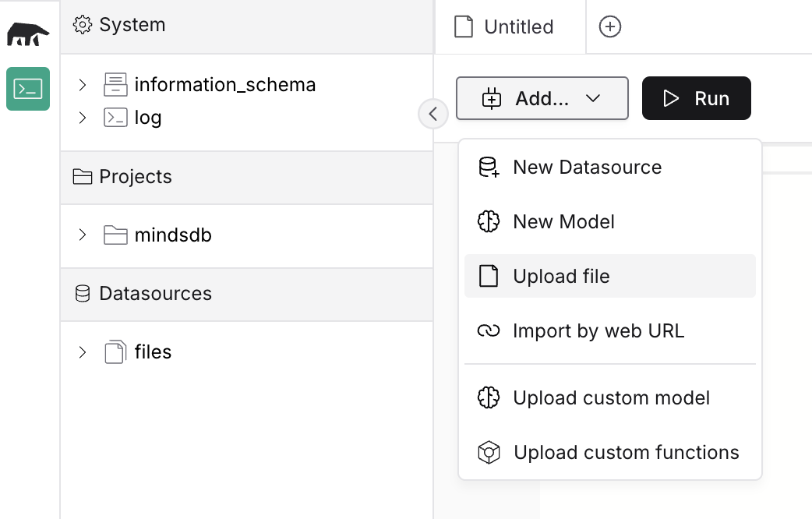812x519 pixels.
Task: Expand the files datasource node
Action: tap(83, 352)
